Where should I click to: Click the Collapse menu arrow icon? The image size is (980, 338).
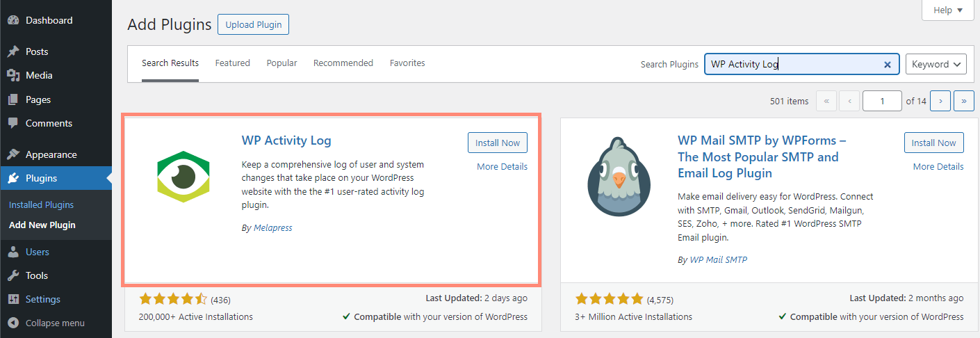(x=13, y=323)
